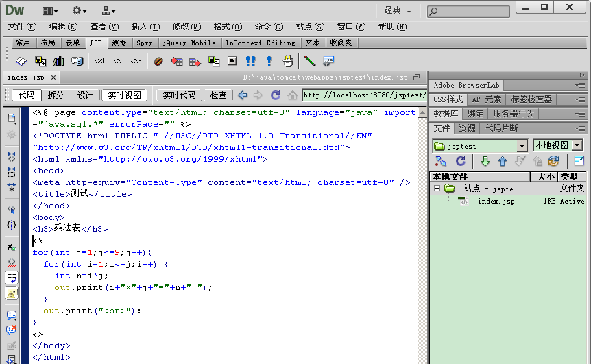
Task: Click the localhost address input field
Action: point(364,95)
